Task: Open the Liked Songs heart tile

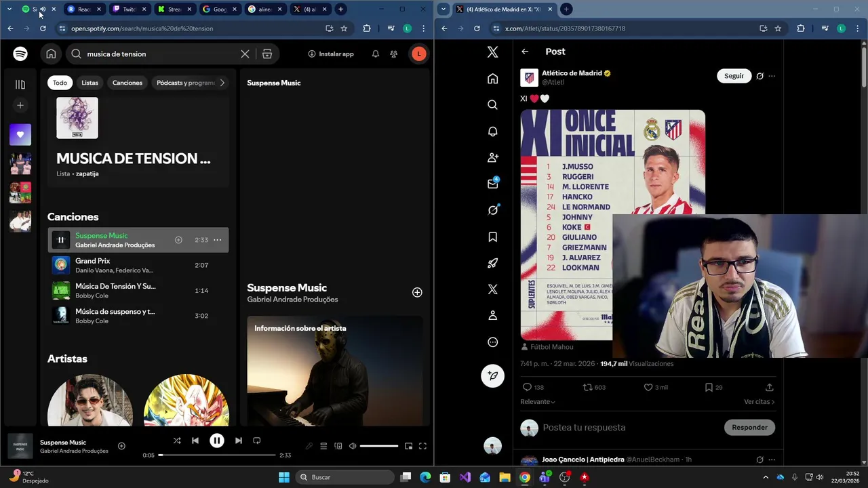Action: (20, 134)
